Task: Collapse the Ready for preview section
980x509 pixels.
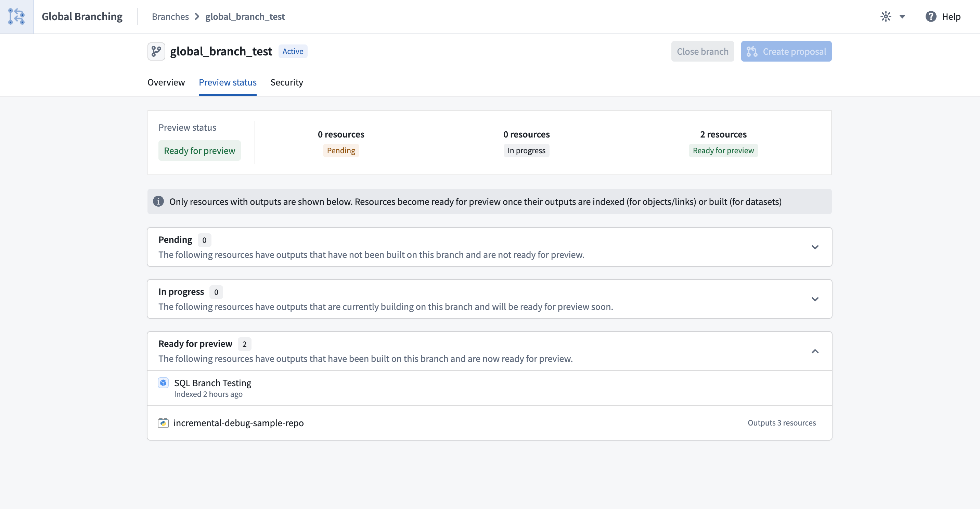Action: click(x=815, y=351)
